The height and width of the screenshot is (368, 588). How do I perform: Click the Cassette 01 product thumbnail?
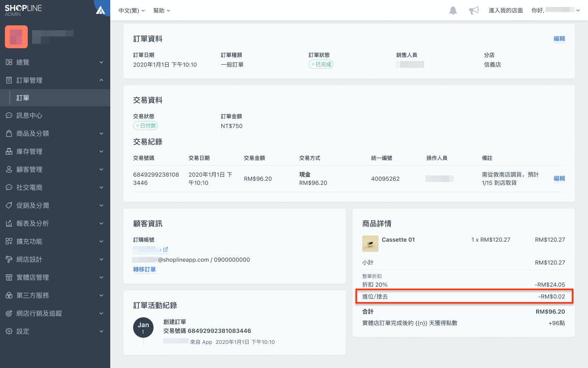tap(370, 244)
